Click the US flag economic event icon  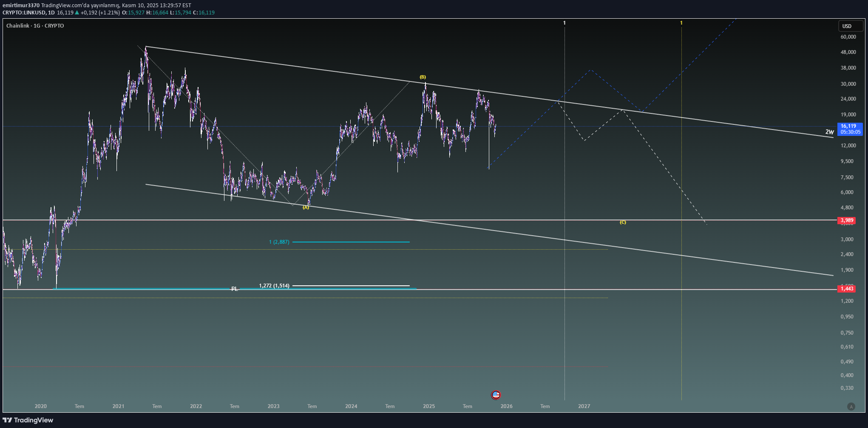[496, 395]
